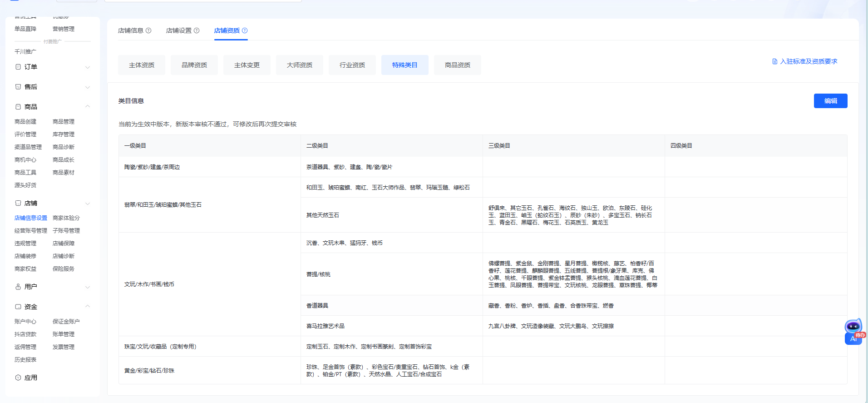
Task: Click the 应用 sidebar icon
Action: click(18, 378)
